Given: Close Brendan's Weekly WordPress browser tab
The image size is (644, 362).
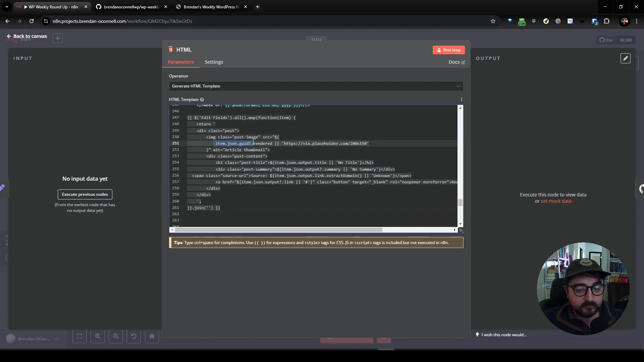Looking at the screenshot, I should coord(246,7).
